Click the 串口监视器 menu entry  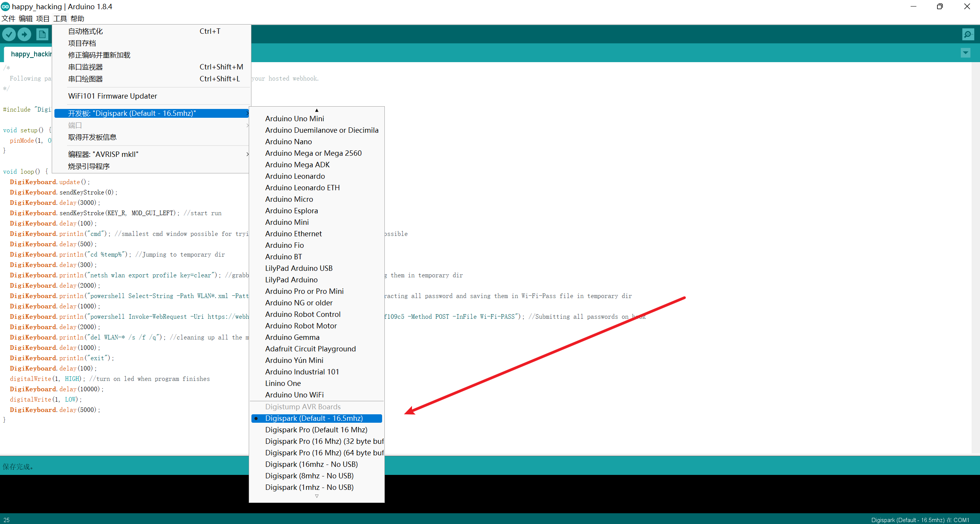click(x=85, y=67)
